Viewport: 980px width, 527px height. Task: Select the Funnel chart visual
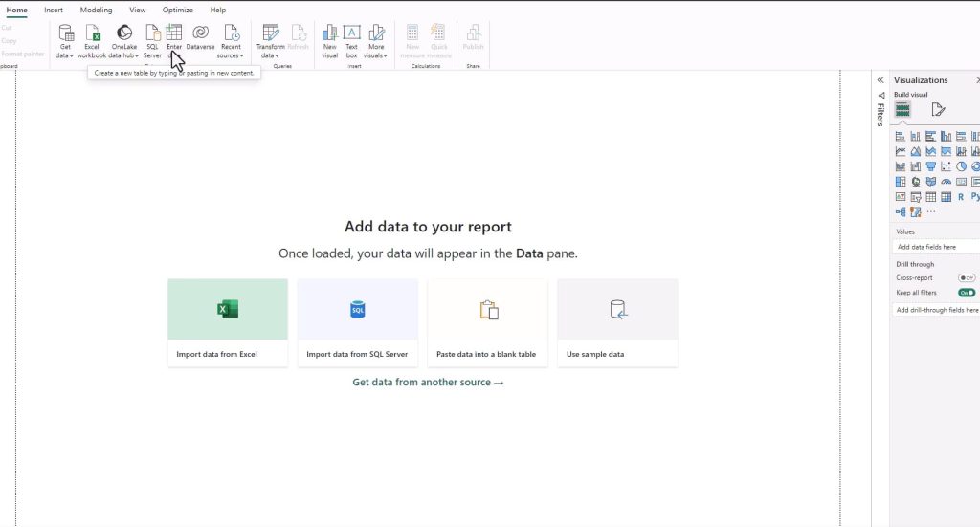pyautogui.click(x=930, y=166)
